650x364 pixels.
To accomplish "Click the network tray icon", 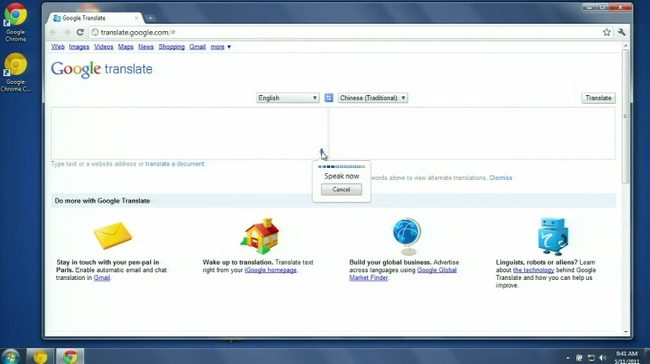I will click(x=591, y=358).
